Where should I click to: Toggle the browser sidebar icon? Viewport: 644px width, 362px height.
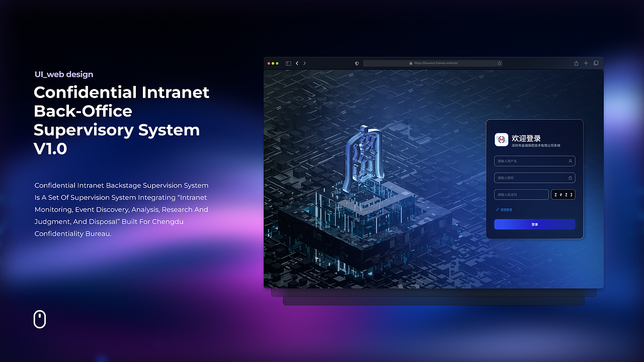[288, 63]
